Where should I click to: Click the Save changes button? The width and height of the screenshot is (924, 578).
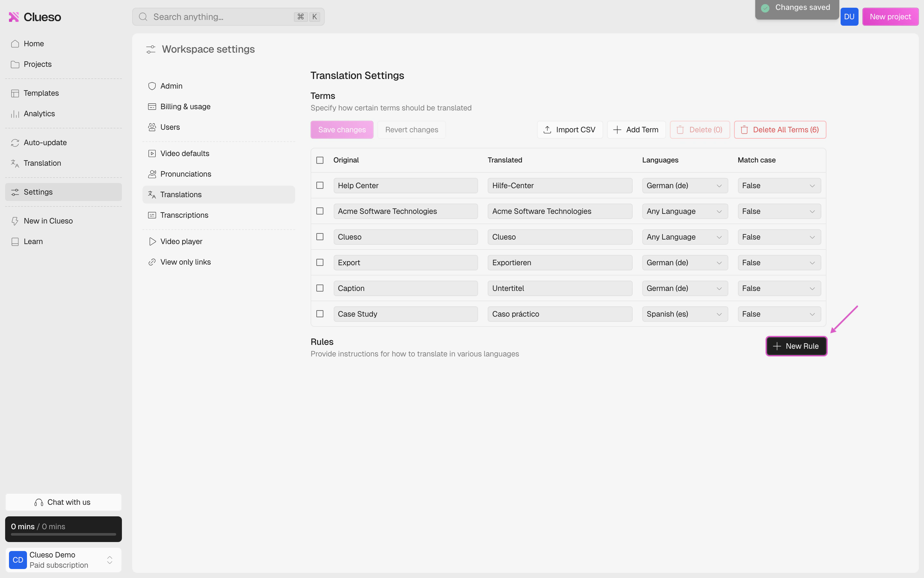tap(342, 130)
